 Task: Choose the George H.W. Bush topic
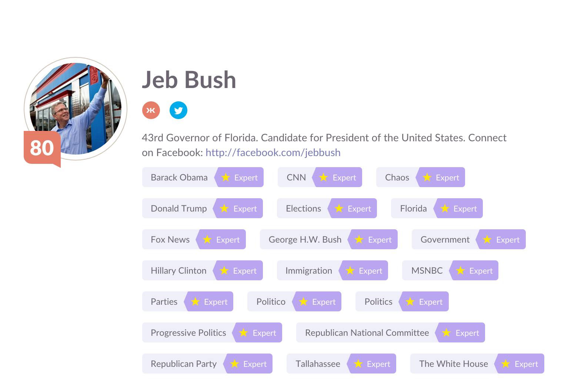[305, 240]
